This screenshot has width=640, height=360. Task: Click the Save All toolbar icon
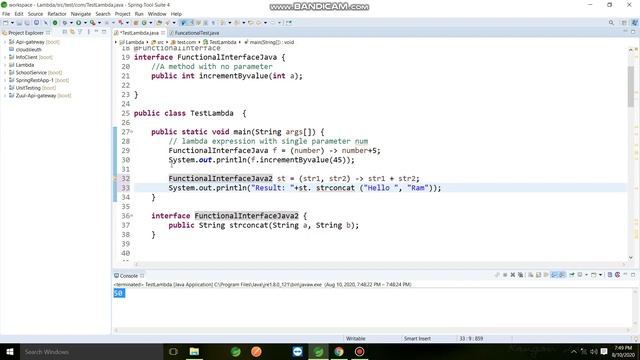27,23
